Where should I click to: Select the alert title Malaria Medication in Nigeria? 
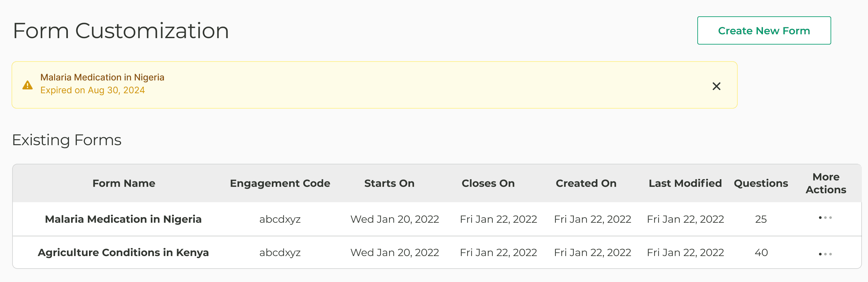click(x=102, y=77)
